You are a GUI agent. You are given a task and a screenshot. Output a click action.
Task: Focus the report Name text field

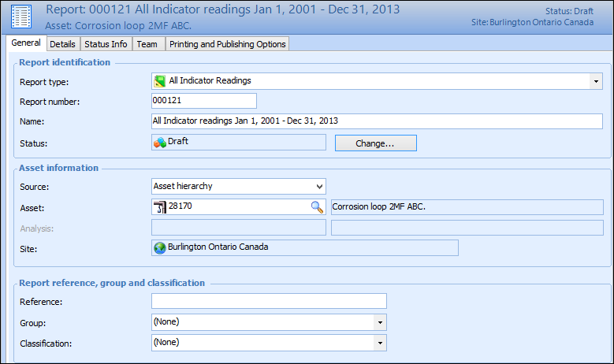coord(377,121)
